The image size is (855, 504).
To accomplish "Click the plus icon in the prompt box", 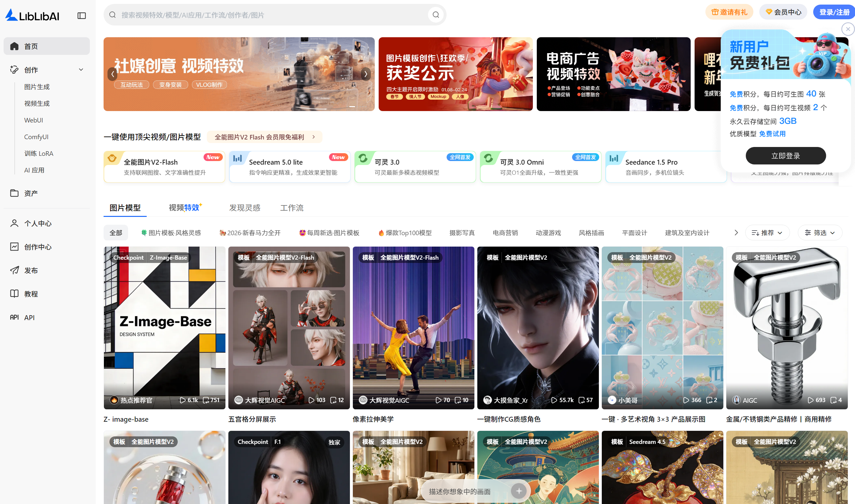I will pos(518,491).
